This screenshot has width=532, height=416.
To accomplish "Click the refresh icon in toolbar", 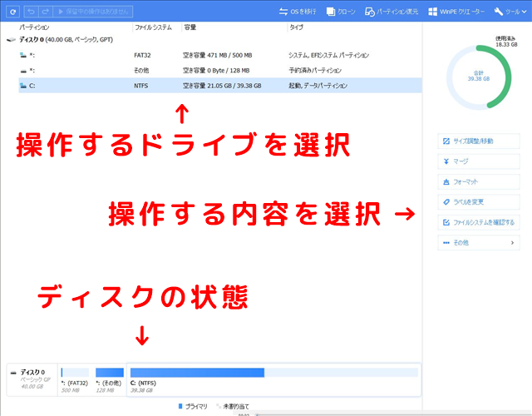I will [13, 12].
